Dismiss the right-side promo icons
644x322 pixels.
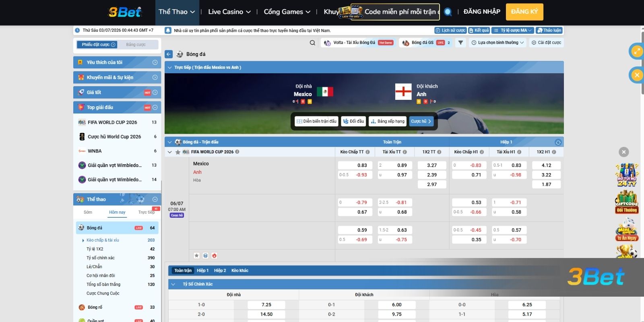tap(623, 152)
